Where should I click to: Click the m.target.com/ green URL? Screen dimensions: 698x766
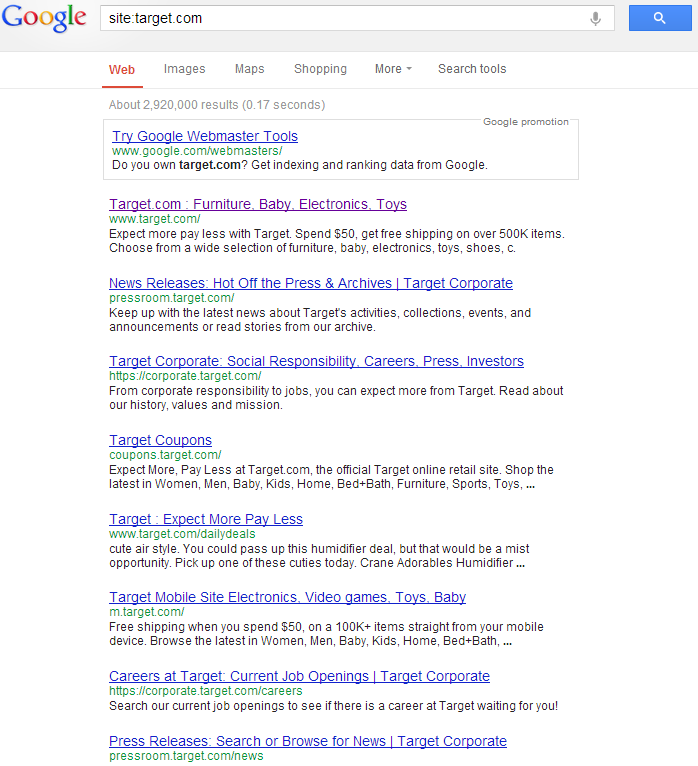[147, 612]
